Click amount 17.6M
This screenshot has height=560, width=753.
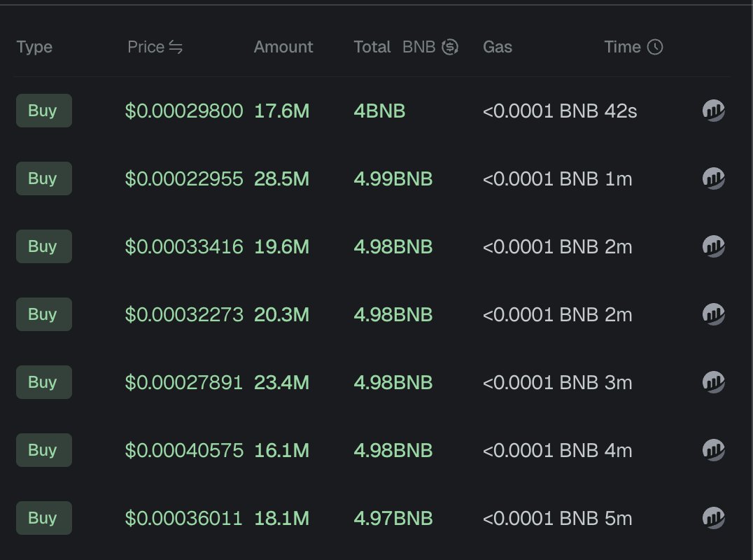[x=281, y=111]
